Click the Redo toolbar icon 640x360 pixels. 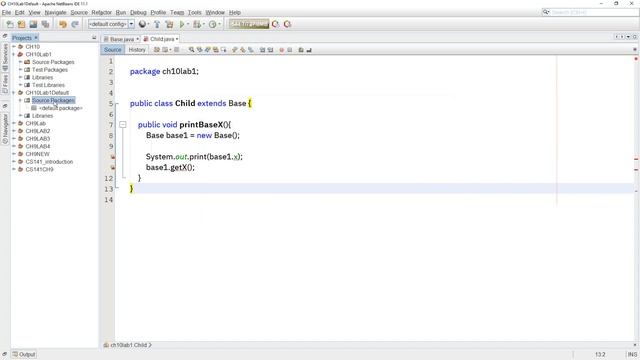(75, 24)
